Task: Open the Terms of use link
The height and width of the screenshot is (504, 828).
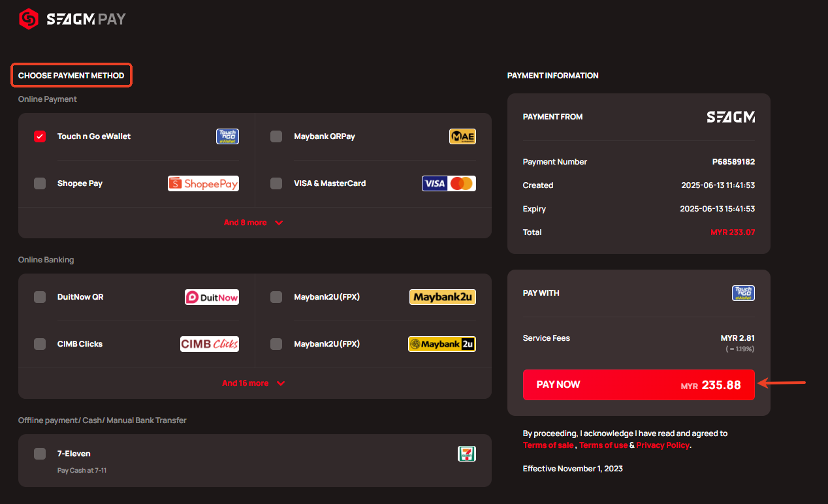Action: tap(603, 445)
